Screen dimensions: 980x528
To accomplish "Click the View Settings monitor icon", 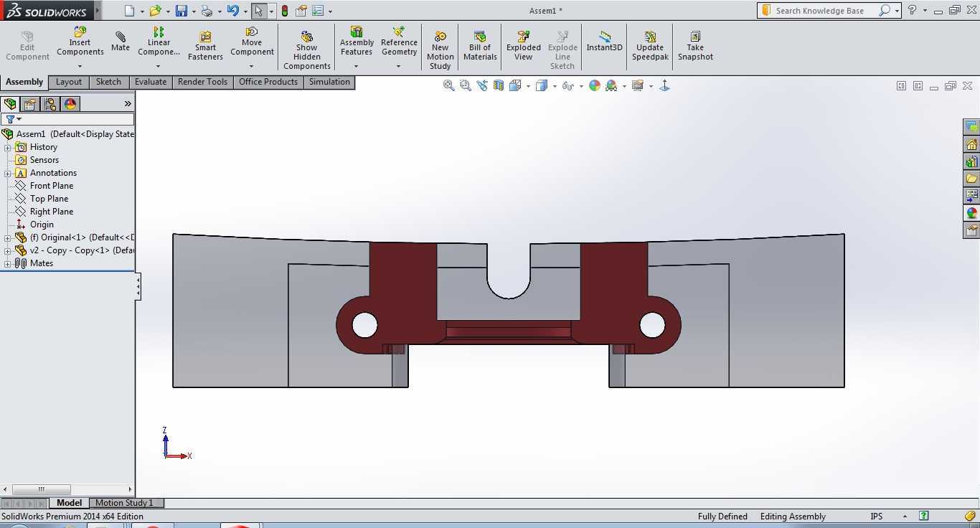I will point(637,85).
